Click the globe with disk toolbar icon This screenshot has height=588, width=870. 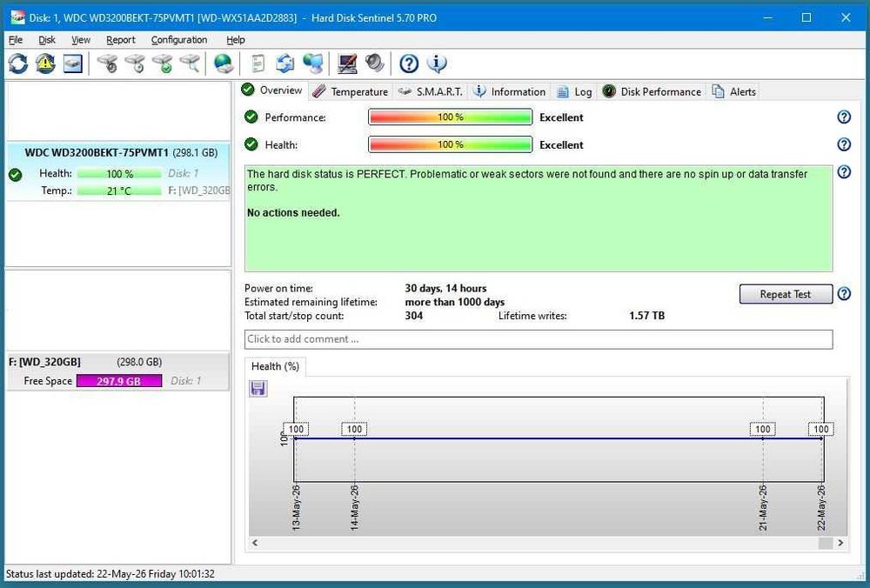224,63
